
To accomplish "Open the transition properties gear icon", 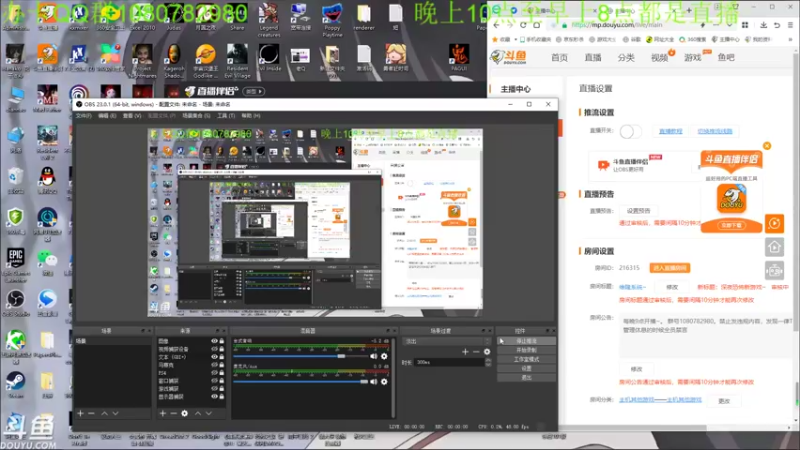I will (487, 352).
